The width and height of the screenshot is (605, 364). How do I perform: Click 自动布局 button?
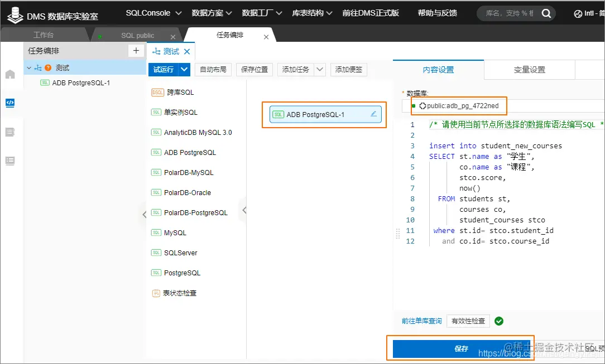pos(213,69)
